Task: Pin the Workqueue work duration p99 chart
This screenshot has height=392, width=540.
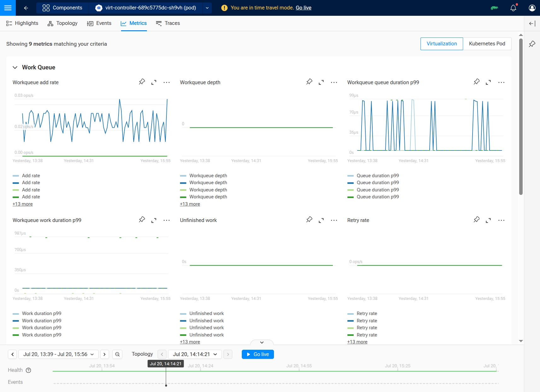Action: [x=142, y=220]
